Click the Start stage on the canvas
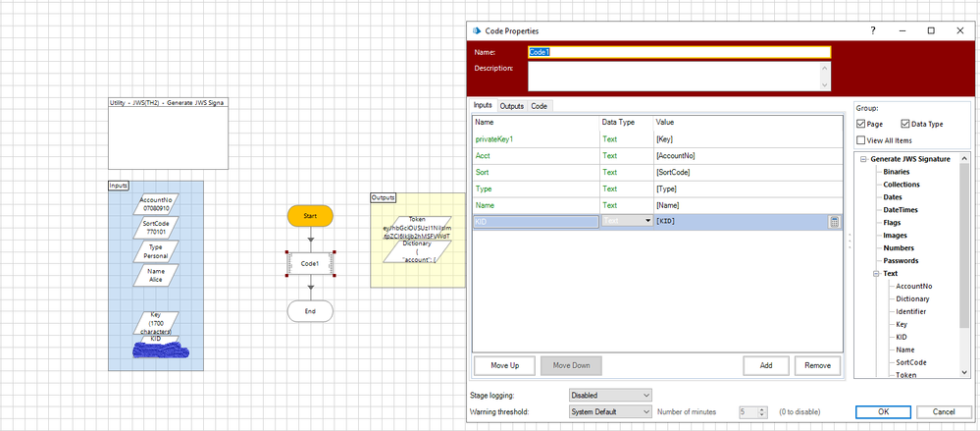 tap(310, 215)
